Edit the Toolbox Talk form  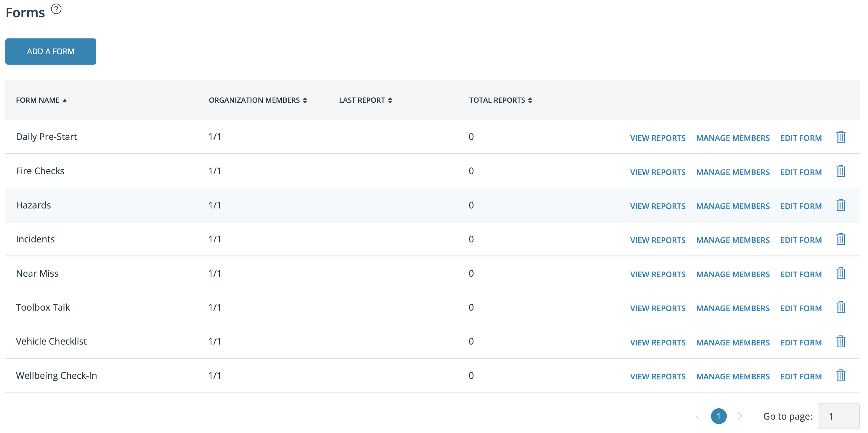tap(801, 308)
